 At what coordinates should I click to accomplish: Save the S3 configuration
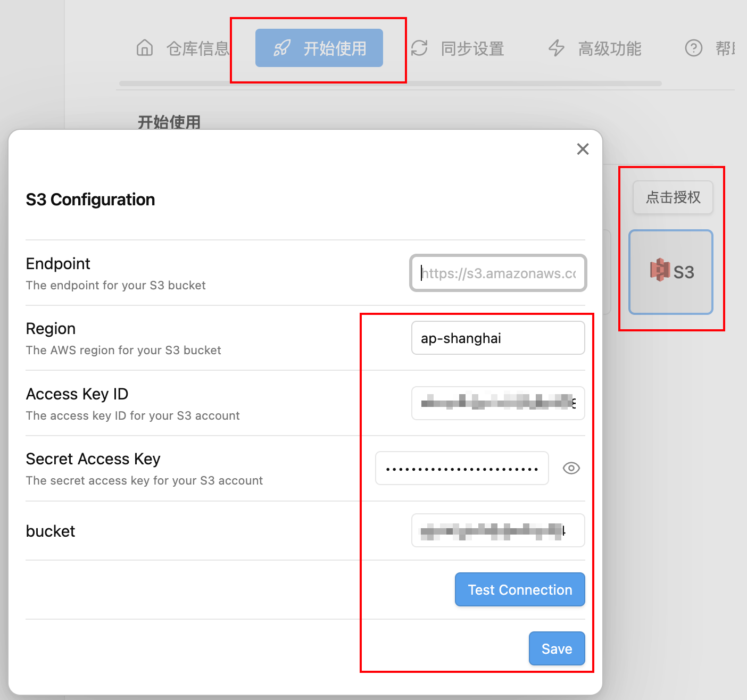pyautogui.click(x=557, y=648)
